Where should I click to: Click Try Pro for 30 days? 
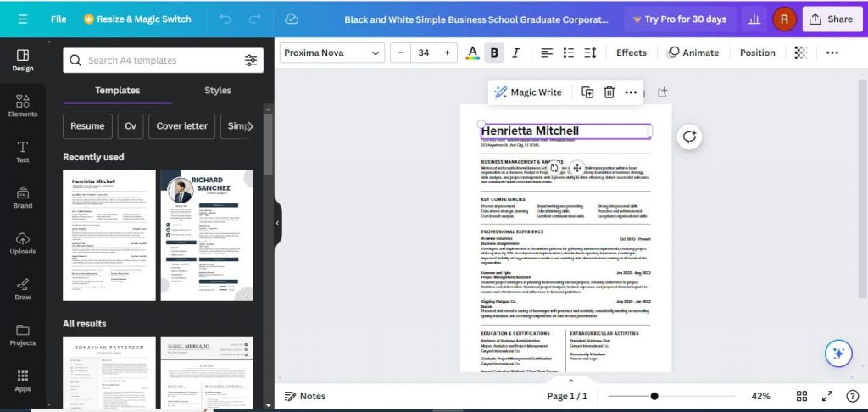[677, 19]
